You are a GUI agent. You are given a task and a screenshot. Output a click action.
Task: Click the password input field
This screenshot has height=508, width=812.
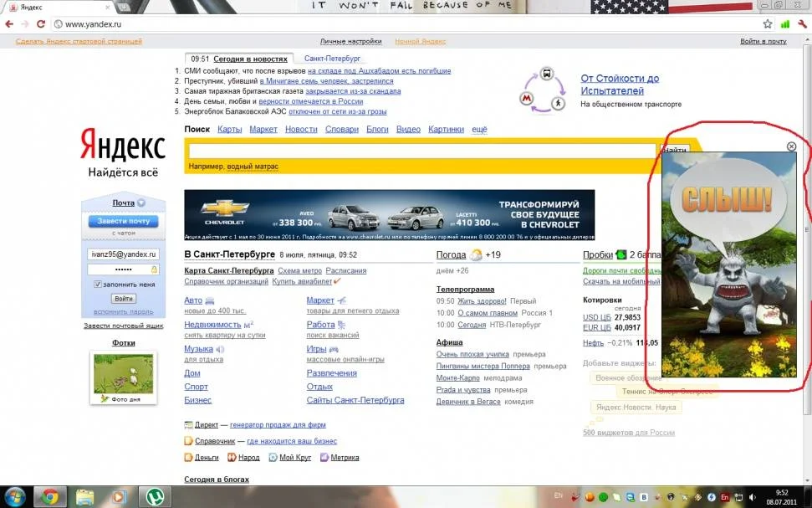pyautogui.click(x=123, y=269)
